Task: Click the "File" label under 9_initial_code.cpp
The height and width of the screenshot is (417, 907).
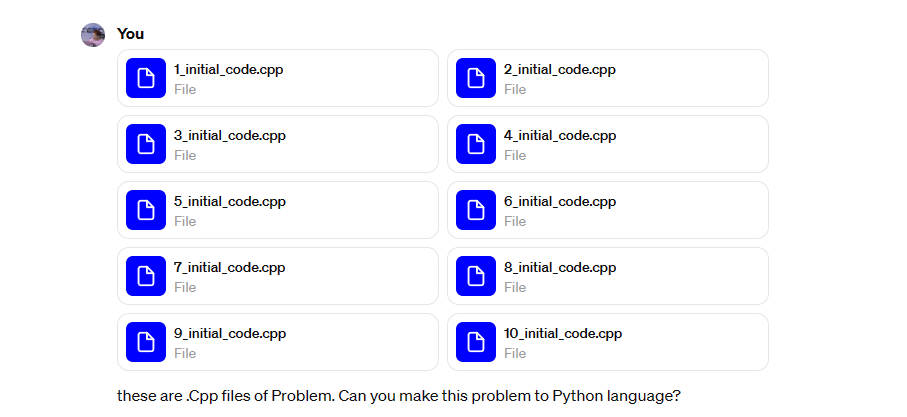Action: point(185,353)
